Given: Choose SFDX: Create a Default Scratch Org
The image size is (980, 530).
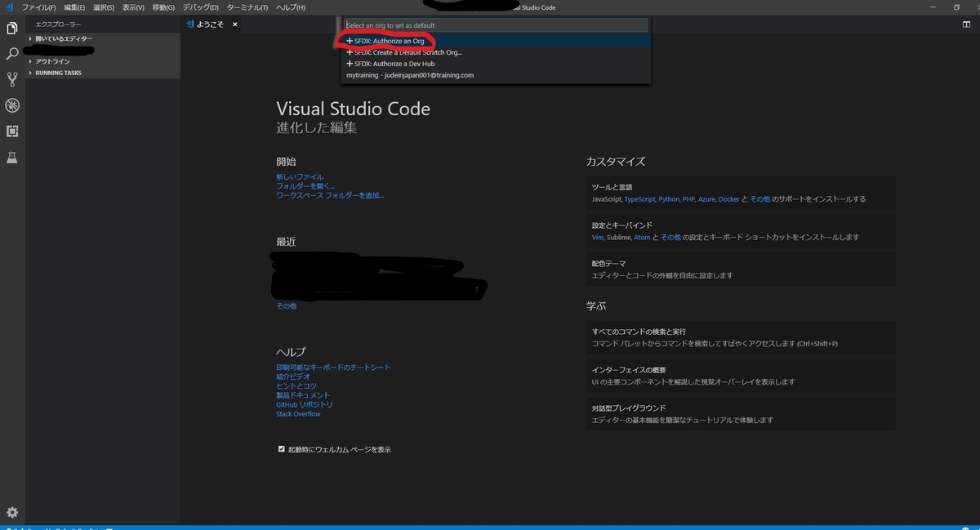Looking at the screenshot, I should (496, 52).
